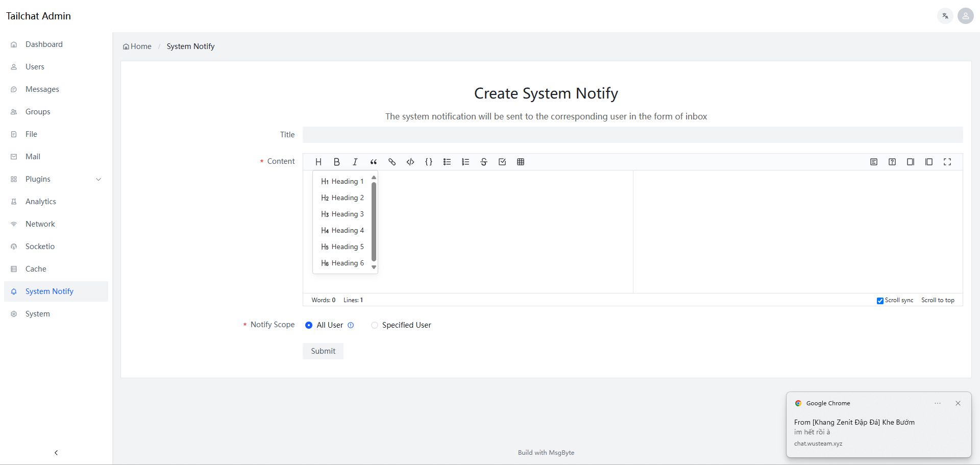
Task: Apply strikethrough formatting
Action: coord(484,162)
